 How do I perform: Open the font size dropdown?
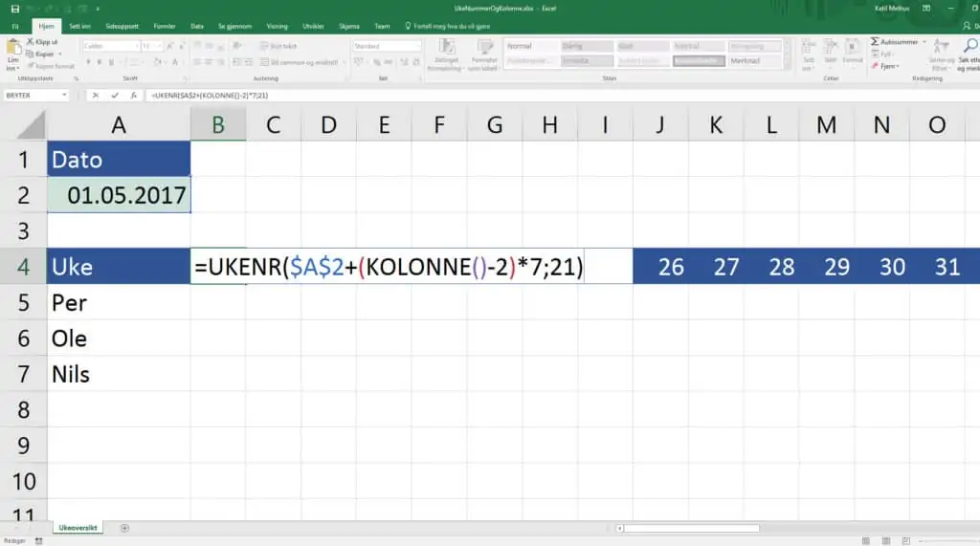(x=159, y=46)
